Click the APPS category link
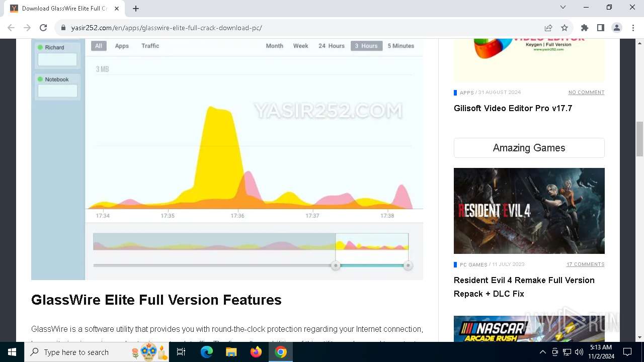Image resolution: width=644 pixels, height=362 pixels. (467, 93)
